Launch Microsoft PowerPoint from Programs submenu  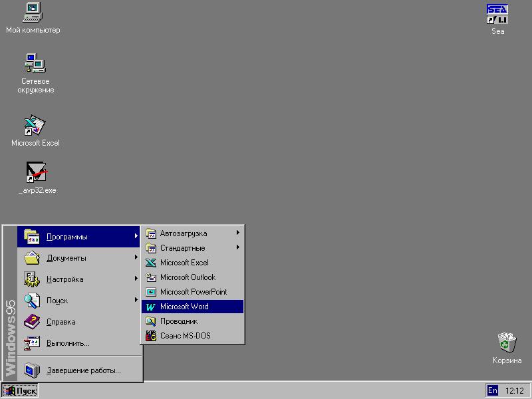click(x=192, y=292)
